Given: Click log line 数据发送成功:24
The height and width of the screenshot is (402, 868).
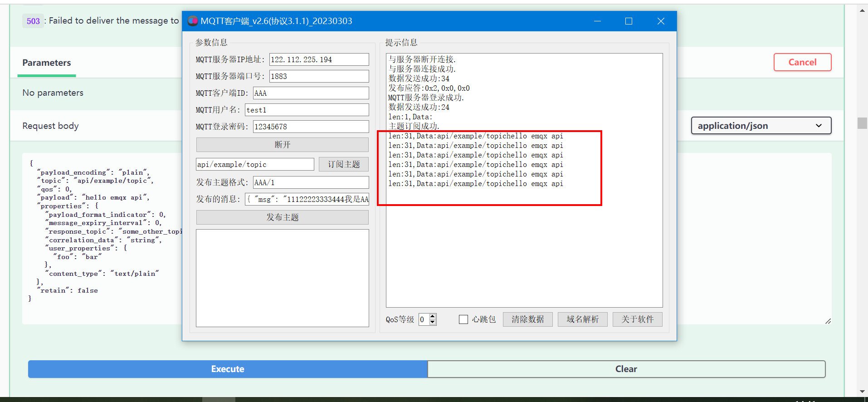Looking at the screenshot, I should 419,107.
